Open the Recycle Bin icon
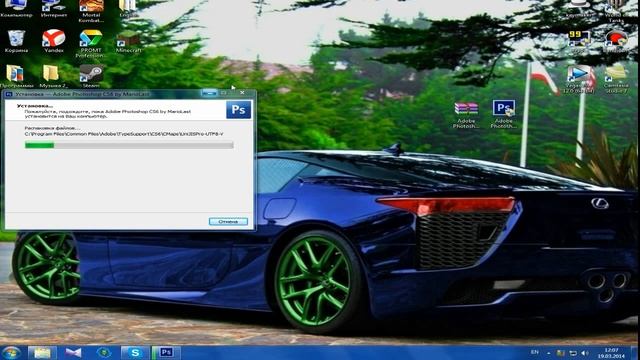640x360 pixels. click(x=16, y=41)
